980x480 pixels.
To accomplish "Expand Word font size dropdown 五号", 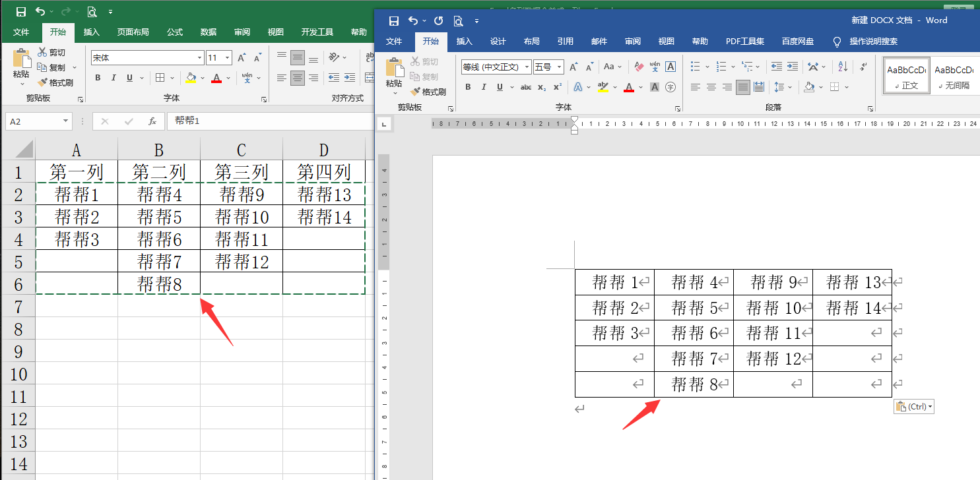I will pos(560,67).
